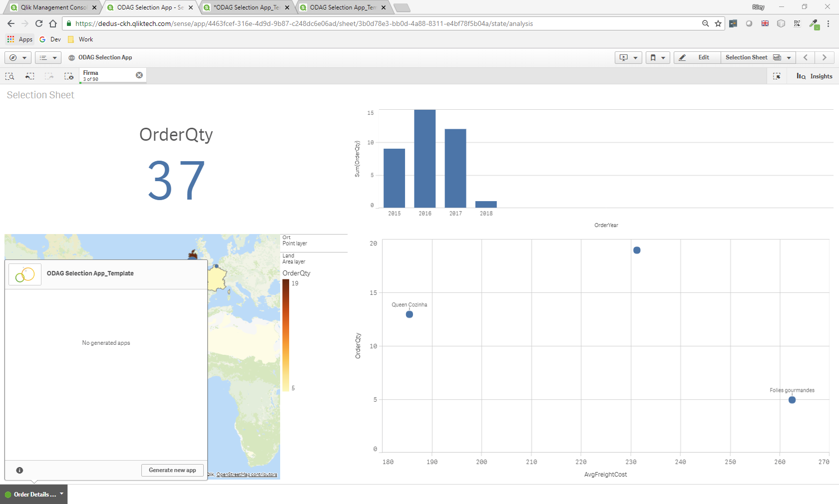The height and width of the screenshot is (504, 839).
Task: Bookmark this page with star
Action: point(718,23)
